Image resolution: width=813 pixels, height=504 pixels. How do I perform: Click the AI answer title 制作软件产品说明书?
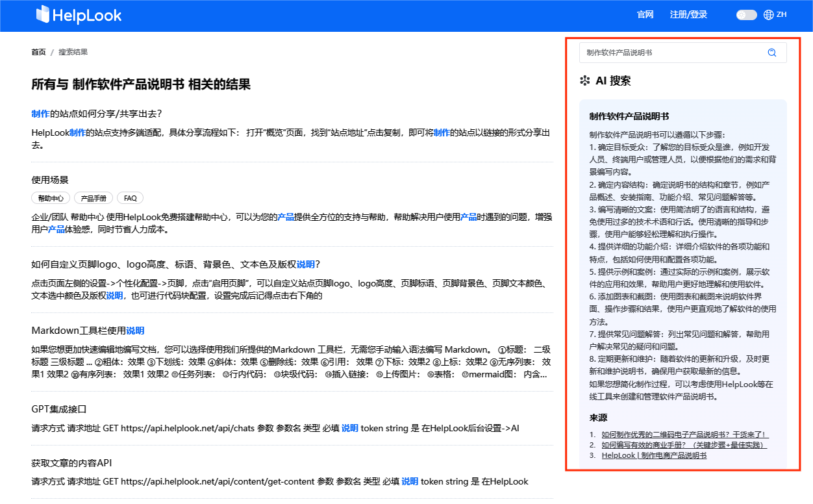tap(629, 117)
